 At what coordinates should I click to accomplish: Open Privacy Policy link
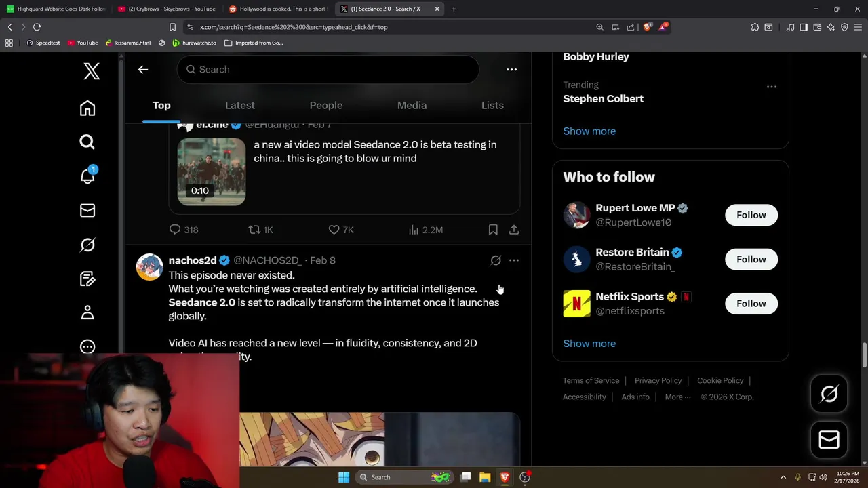point(658,381)
